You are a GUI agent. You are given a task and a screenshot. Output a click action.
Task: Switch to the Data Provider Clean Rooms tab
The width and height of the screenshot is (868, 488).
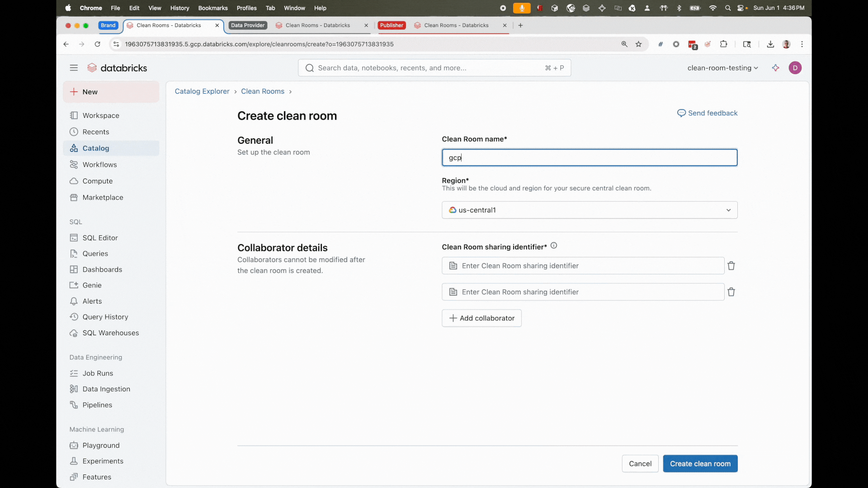click(317, 25)
